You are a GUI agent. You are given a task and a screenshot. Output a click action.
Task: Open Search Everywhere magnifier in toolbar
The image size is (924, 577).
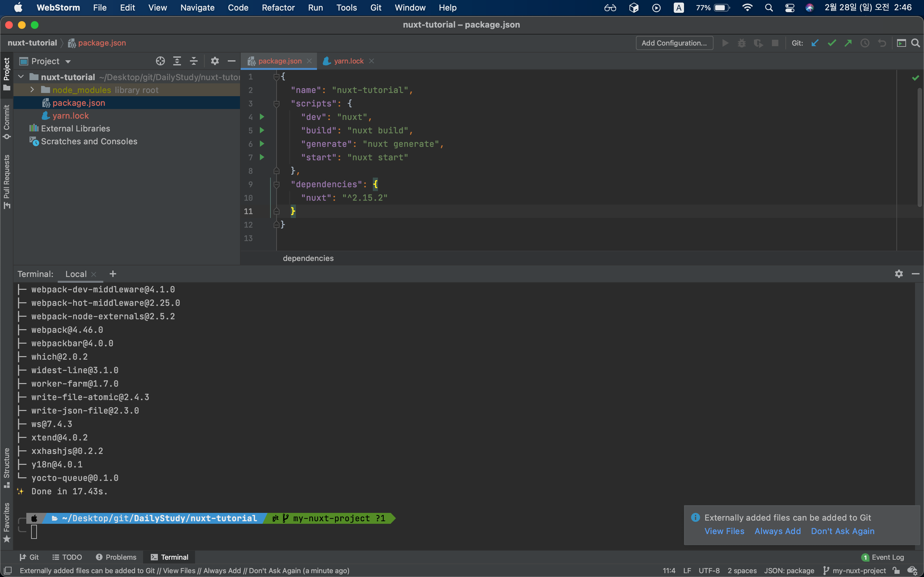coord(915,43)
